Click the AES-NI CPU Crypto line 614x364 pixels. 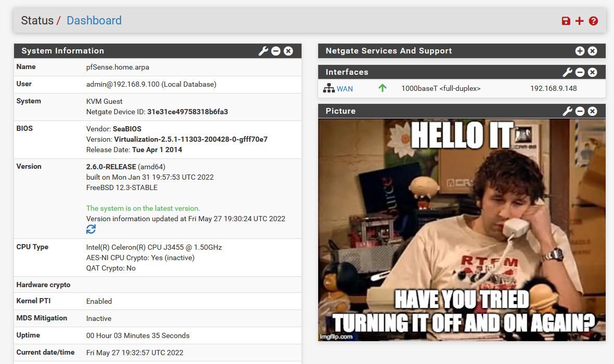click(140, 258)
